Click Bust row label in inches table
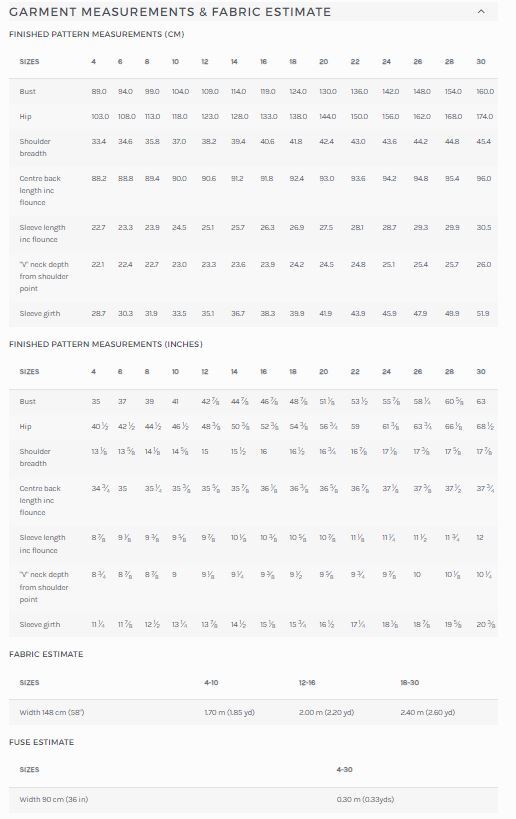The width and height of the screenshot is (516, 819). 28,402
